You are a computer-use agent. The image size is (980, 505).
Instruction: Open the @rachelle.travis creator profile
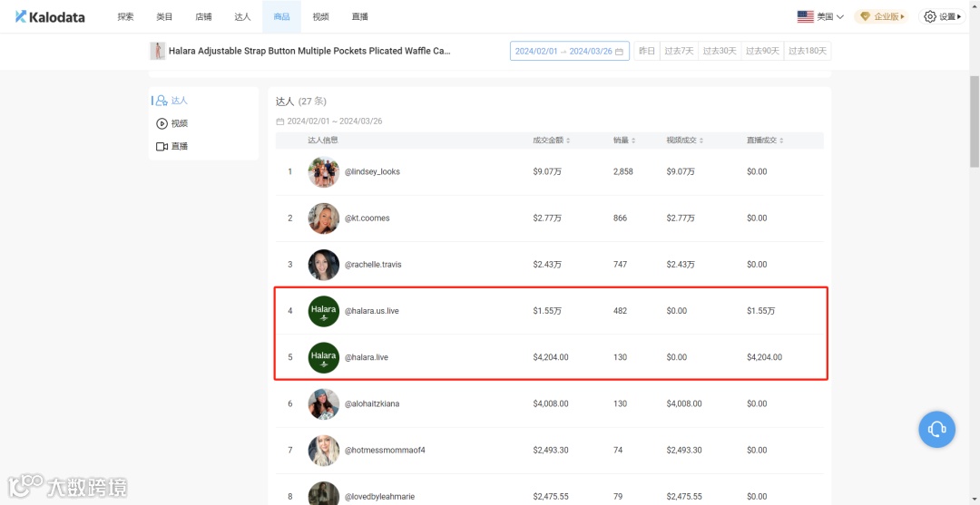(x=373, y=265)
